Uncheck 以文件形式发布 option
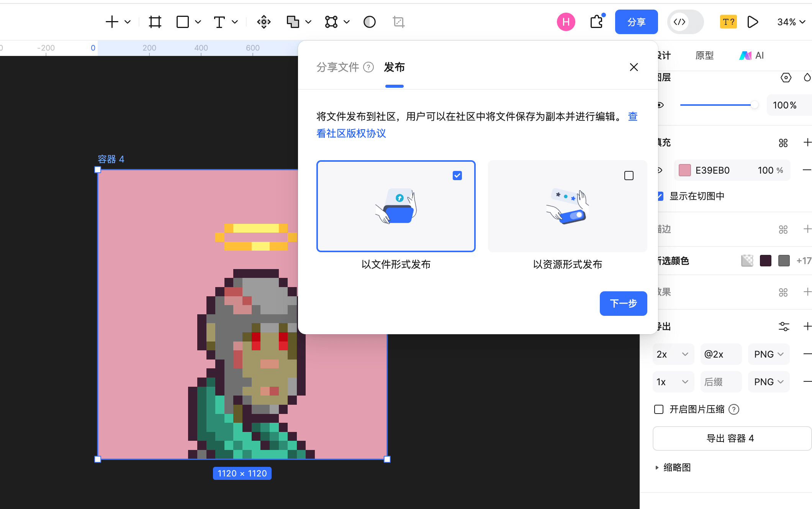This screenshot has width=812, height=509. pyautogui.click(x=457, y=175)
